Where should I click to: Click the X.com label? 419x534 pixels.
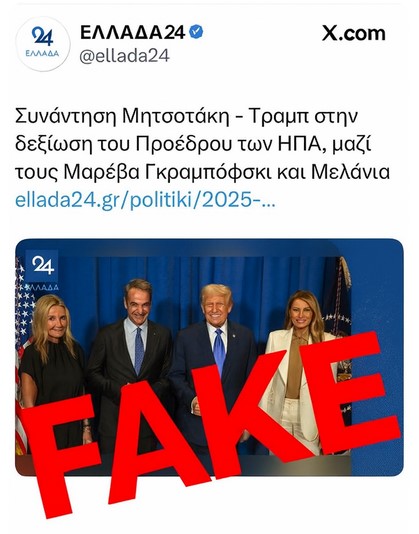tap(354, 33)
